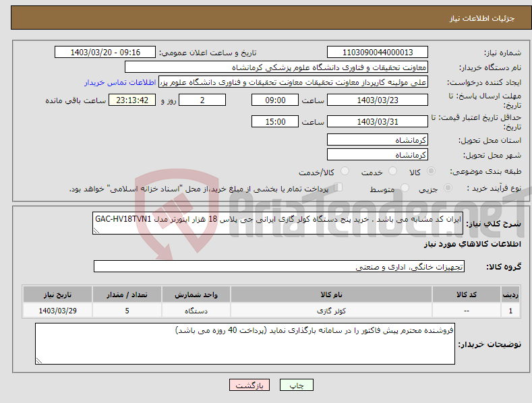Viewport: 532px width, 403px height.
Task: Click the deadline hour field 09:00
Action: click(x=275, y=100)
